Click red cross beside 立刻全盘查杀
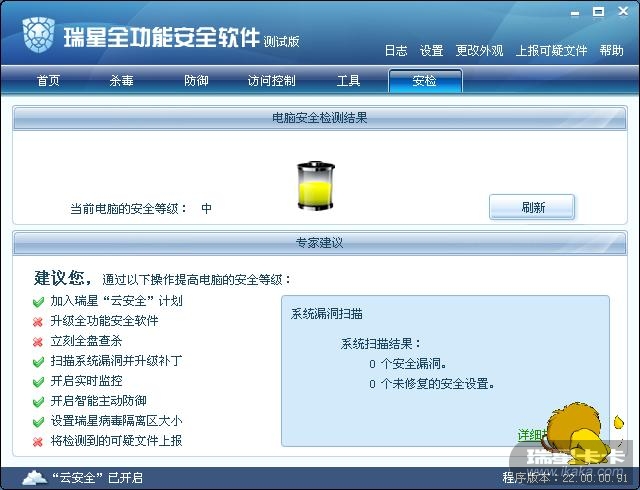640x490 pixels. [38, 342]
